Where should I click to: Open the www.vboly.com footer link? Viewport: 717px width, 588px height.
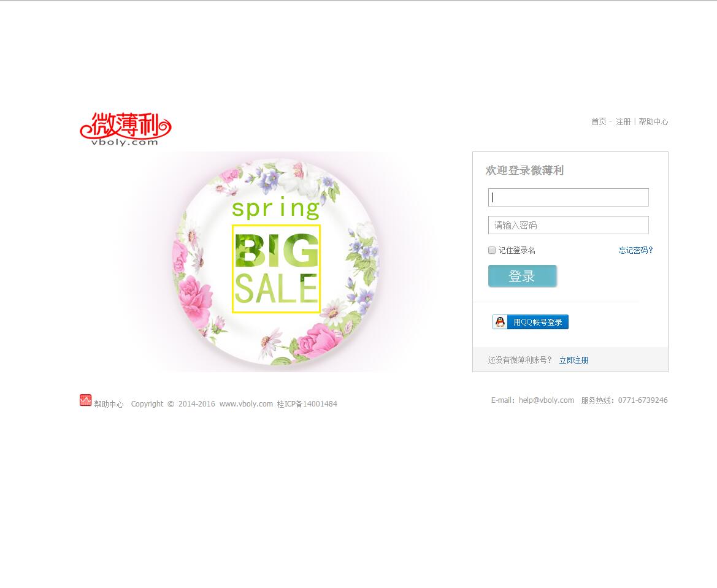(246, 403)
